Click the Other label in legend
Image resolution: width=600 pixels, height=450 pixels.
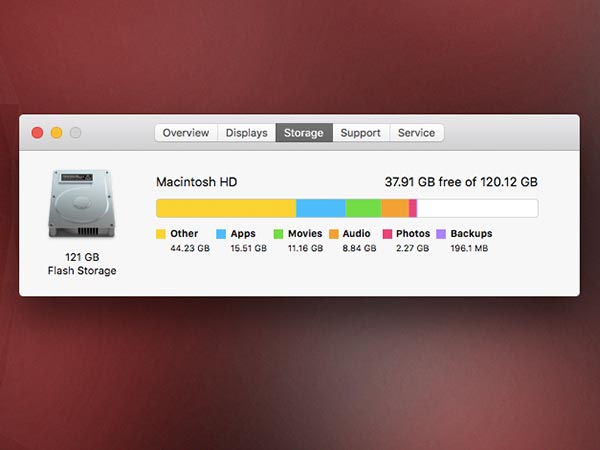tap(184, 233)
